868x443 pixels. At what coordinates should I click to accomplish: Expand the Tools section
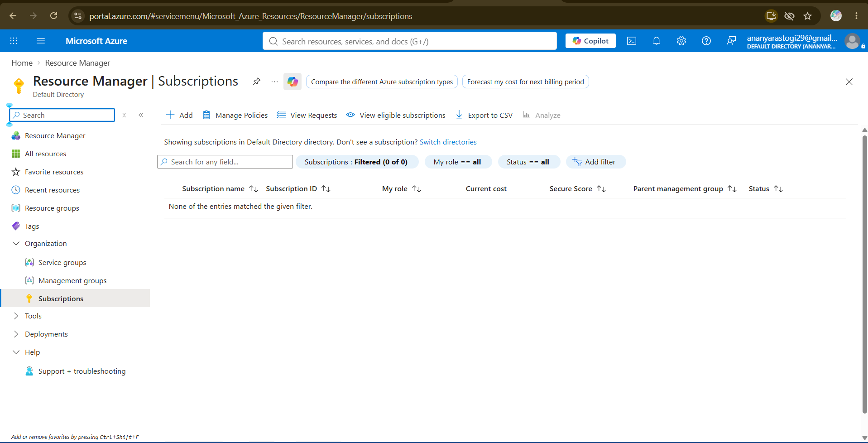[16, 316]
